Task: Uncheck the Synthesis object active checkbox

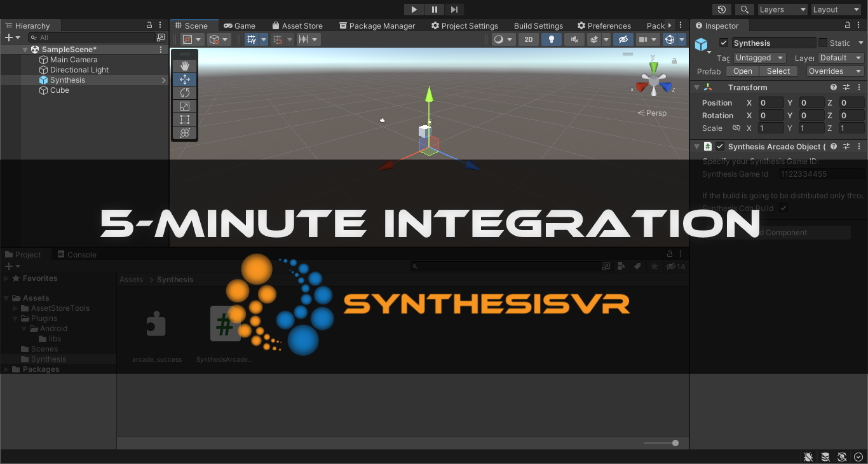Action: (723, 43)
